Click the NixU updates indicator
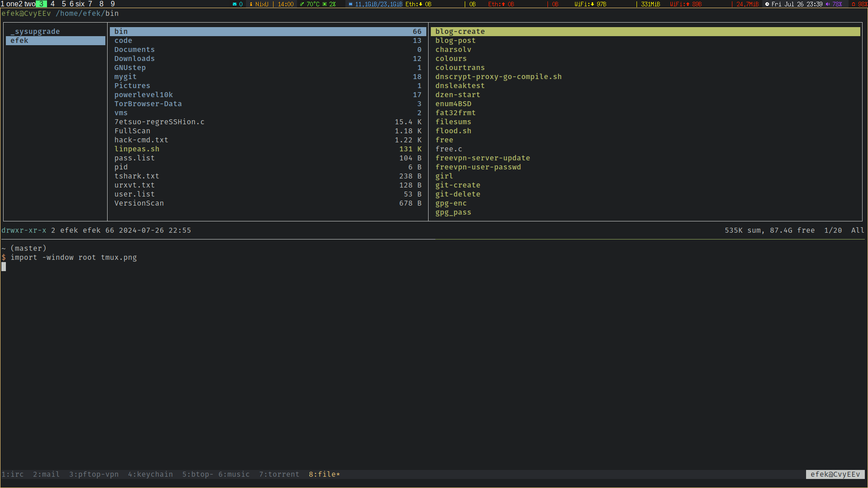 click(259, 4)
